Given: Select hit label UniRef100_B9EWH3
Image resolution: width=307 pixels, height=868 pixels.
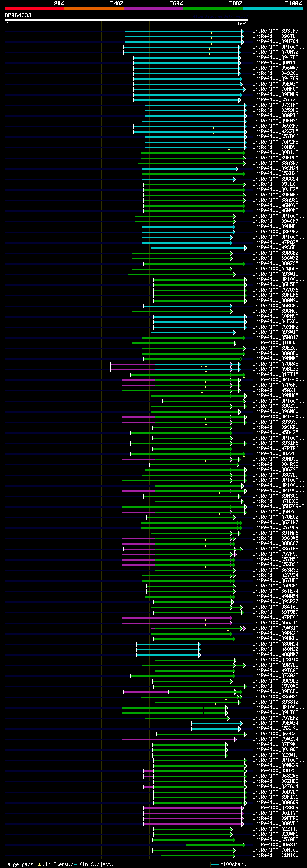Looking at the screenshot, I should pos(275,195).
